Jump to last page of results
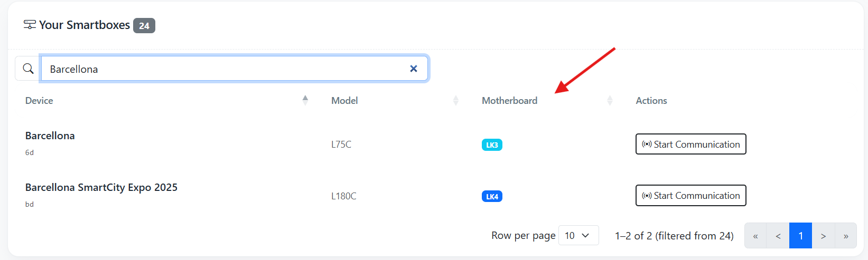Viewport: 868px width, 260px height. (x=846, y=236)
